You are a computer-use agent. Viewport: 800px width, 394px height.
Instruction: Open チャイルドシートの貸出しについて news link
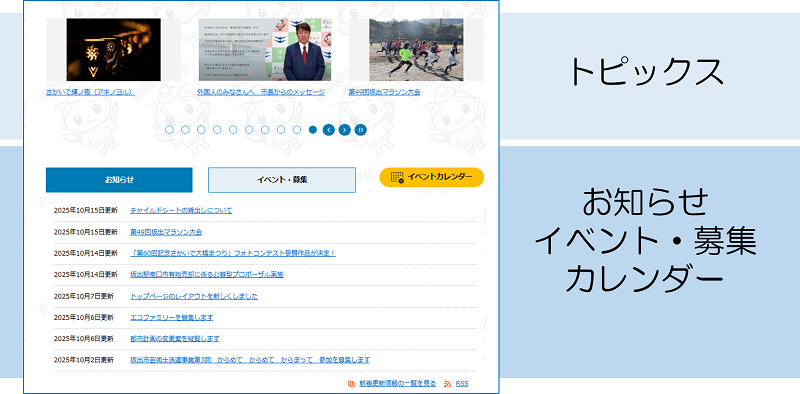[181, 210]
